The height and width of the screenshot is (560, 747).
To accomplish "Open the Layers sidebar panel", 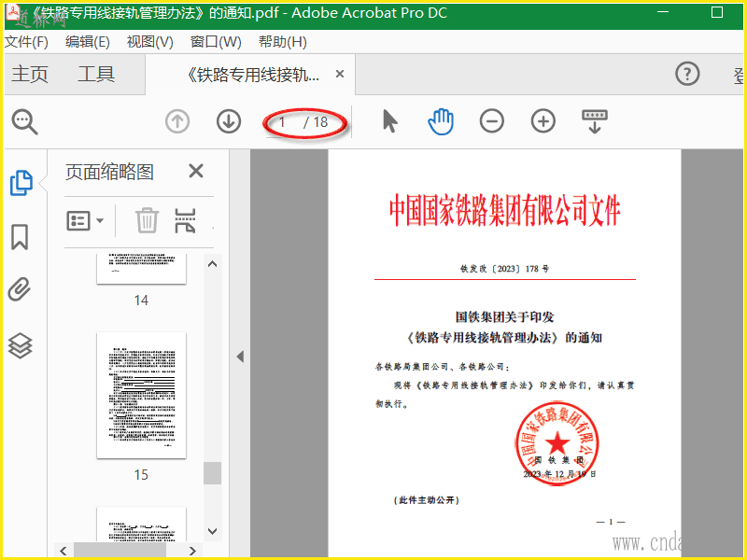I will 20,345.
